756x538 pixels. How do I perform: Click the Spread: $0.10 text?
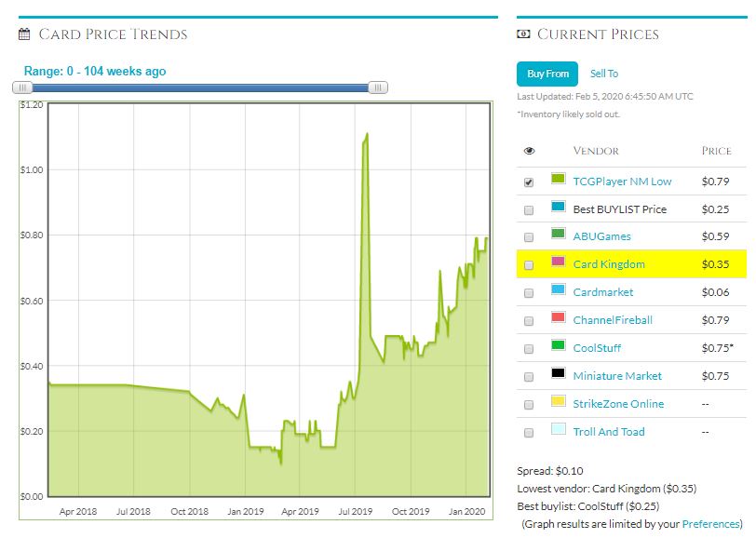tap(550, 471)
